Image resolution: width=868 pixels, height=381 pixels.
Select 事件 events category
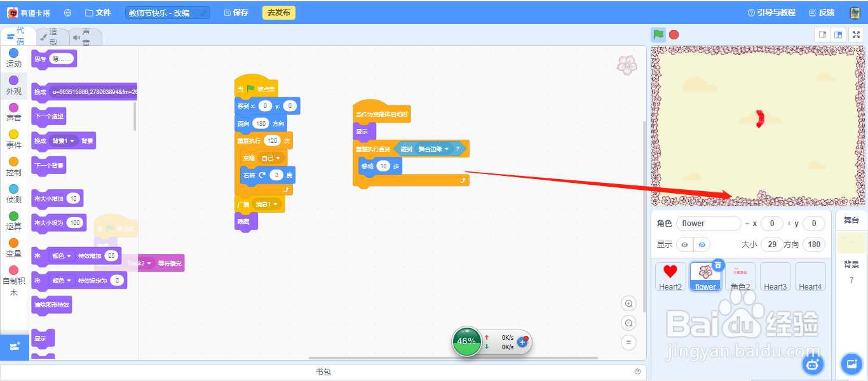[14, 140]
